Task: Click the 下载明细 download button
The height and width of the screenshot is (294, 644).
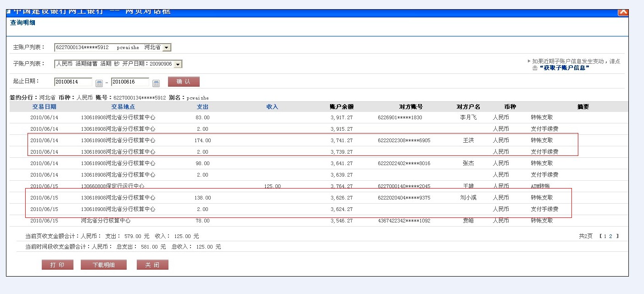Action: click(103, 265)
